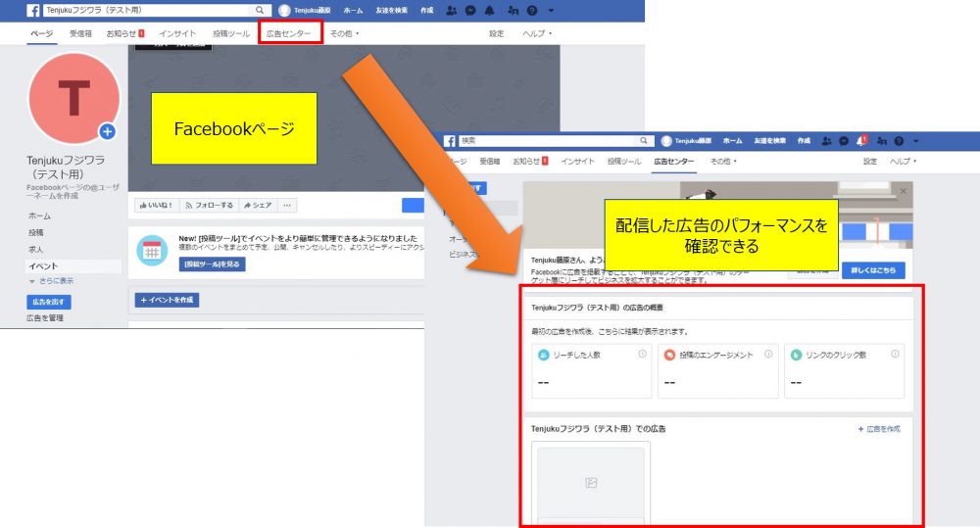Click the red T profile picture

pos(73,98)
